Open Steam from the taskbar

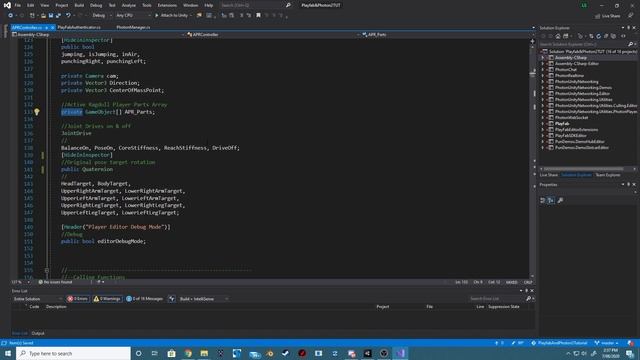pyautogui.click(x=286, y=353)
